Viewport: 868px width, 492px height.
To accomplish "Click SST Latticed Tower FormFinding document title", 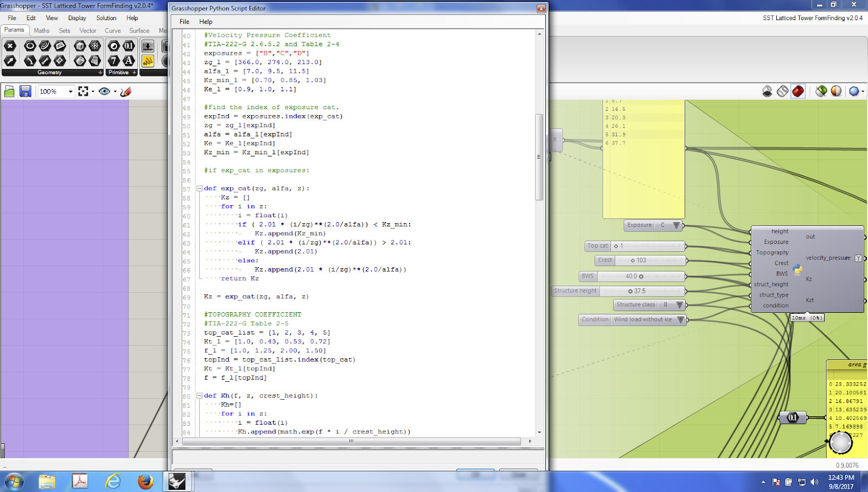I will (x=812, y=18).
